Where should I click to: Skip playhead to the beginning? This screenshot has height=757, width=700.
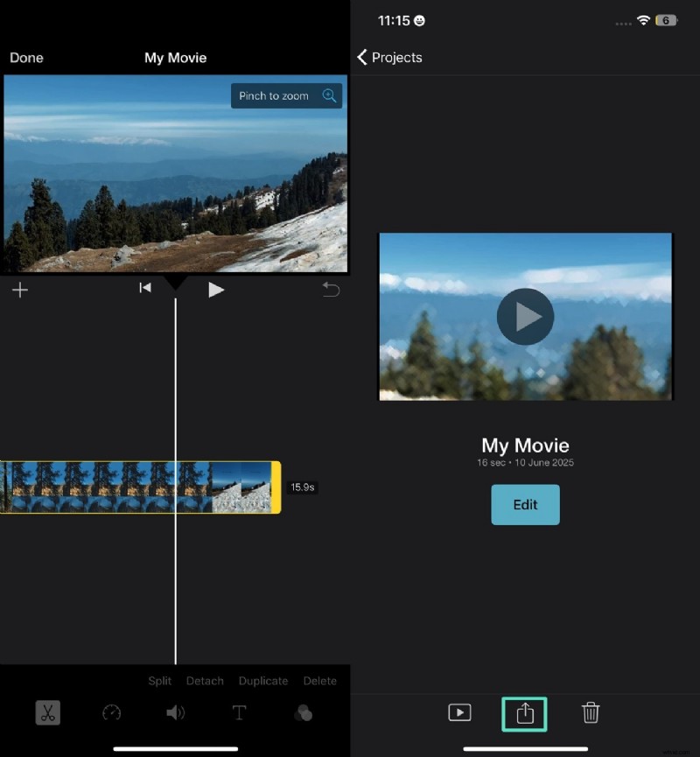[x=145, y=287]
